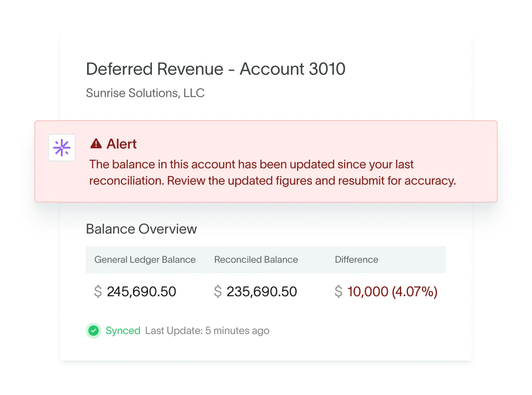Click the Last Update timestamp text

coord(207,331)
